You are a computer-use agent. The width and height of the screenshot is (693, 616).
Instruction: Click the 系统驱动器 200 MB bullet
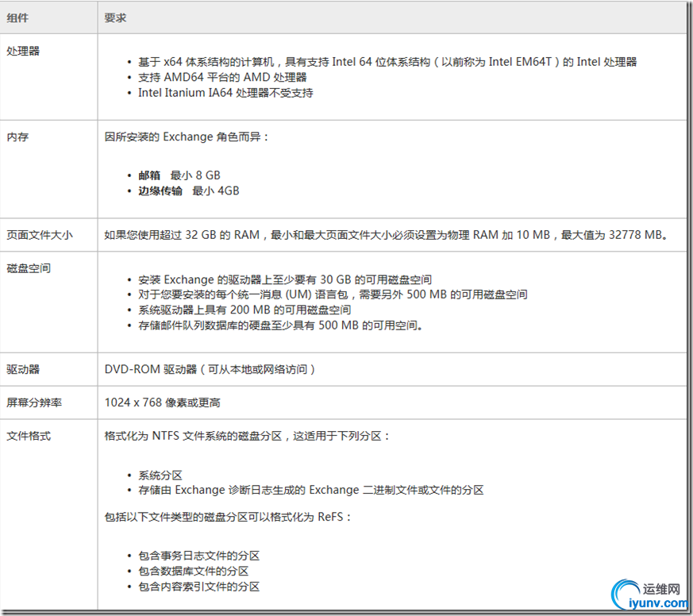(244, 310)
